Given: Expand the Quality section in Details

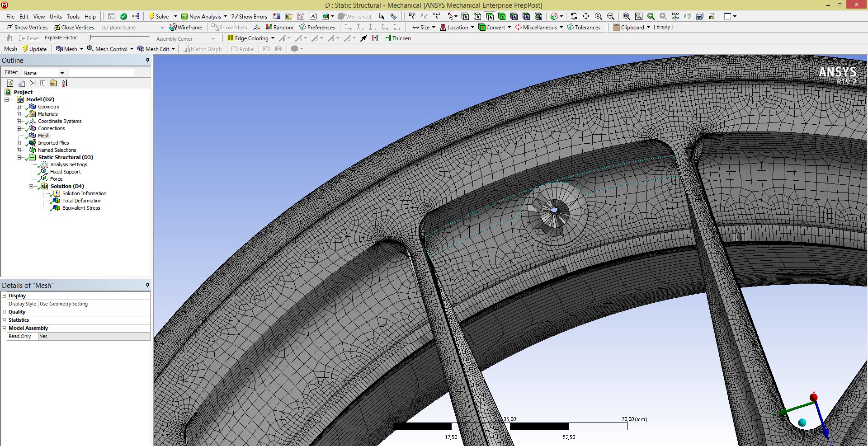Looking at the screenshot, I should coord(4,312).
